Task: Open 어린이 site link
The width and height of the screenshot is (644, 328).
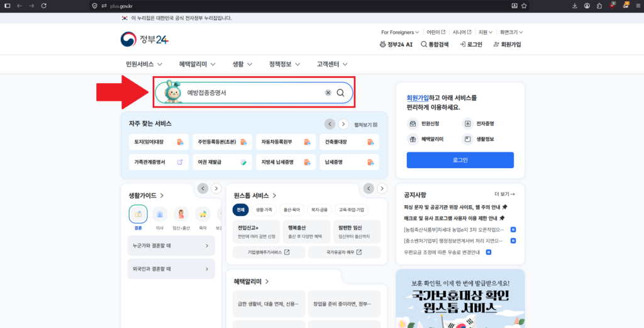Action: click(x=436, y=32)
